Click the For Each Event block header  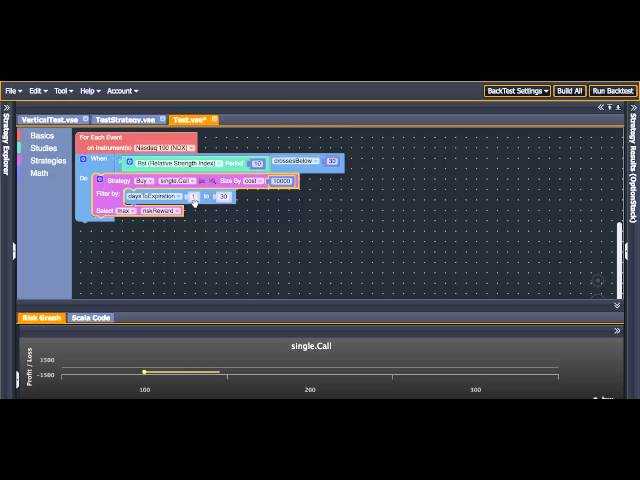(x=101, y=138)
